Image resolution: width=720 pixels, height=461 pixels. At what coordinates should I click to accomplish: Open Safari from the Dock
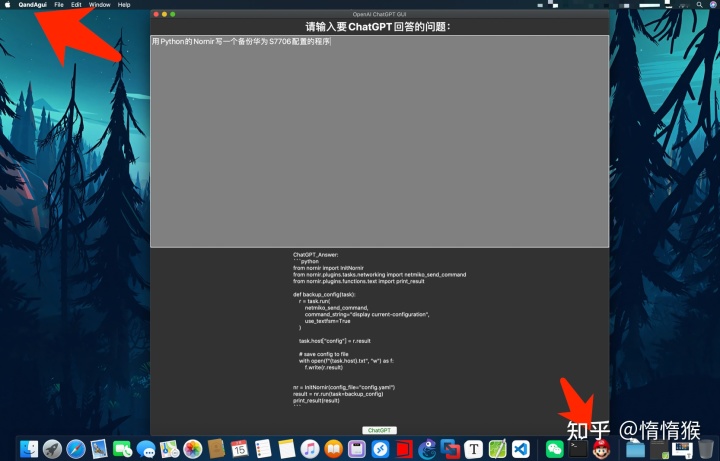coord(76,449)
